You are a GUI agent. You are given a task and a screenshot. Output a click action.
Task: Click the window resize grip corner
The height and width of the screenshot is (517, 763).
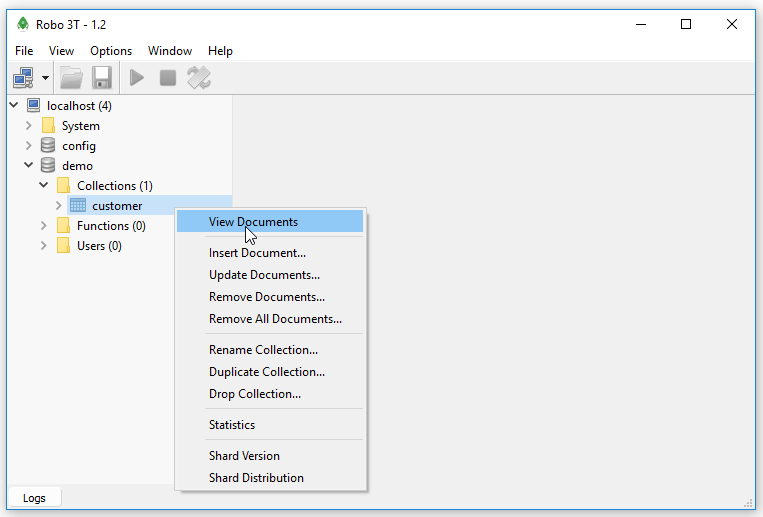point(748,504)
